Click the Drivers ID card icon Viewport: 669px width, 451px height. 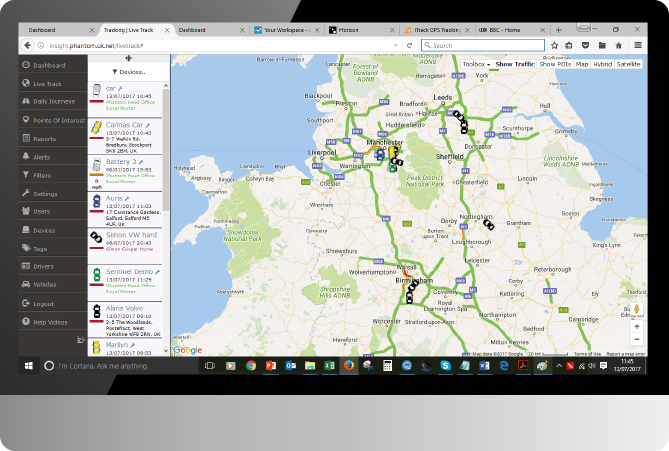(26, 266)
